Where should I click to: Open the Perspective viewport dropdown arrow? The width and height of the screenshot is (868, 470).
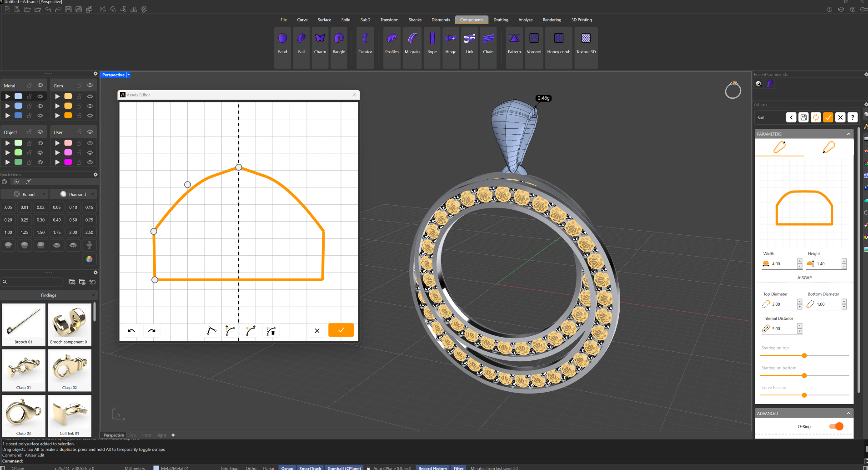coord(129,75)
